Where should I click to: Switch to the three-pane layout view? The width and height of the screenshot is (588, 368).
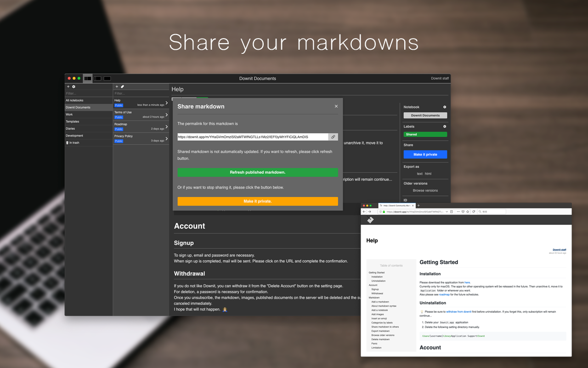87,79
